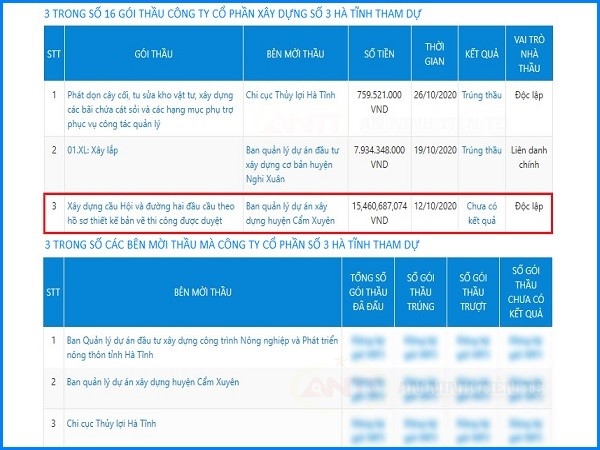
Task: Click the date '19/10/2020'
Action: click(x=435, y=150)
